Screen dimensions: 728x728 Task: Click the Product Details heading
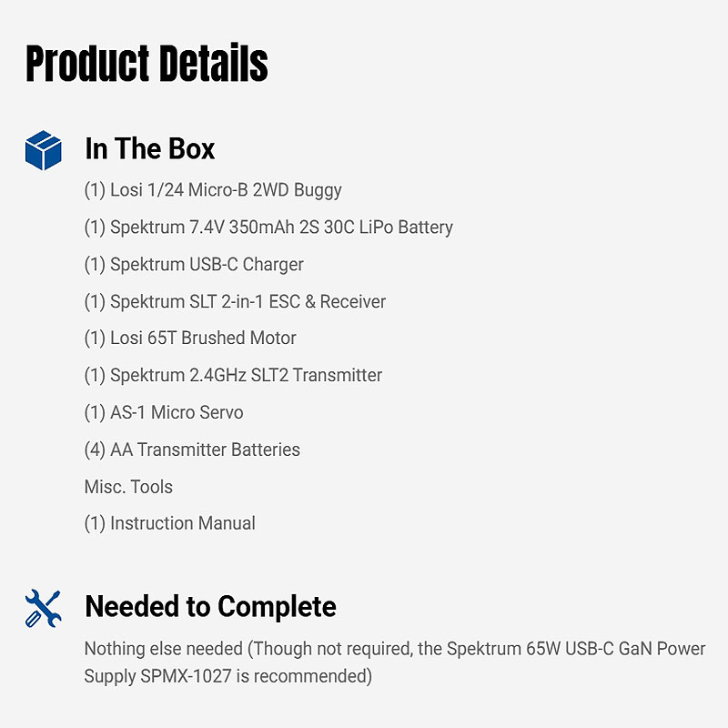[x=147, y=65]
